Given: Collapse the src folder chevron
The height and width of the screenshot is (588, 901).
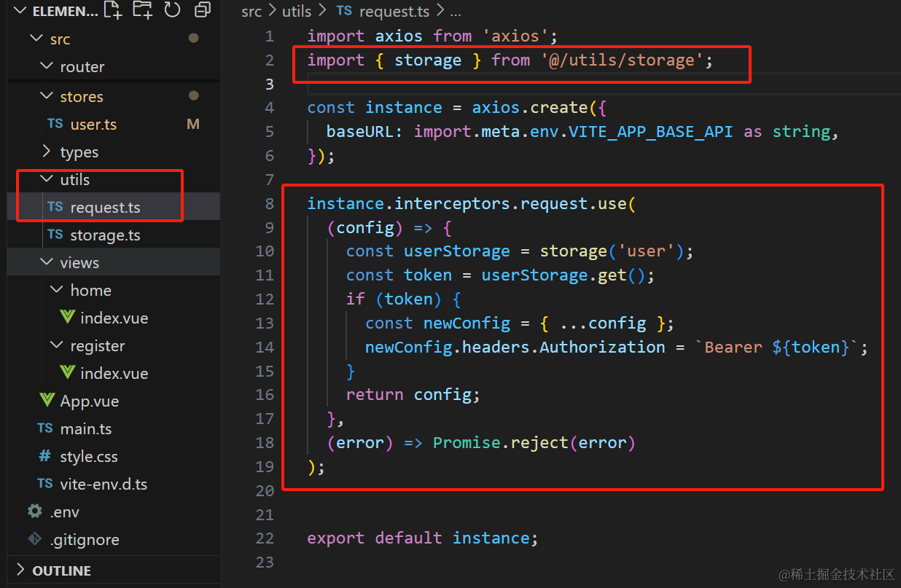Looking at the screenshot, I should [36, 39].
